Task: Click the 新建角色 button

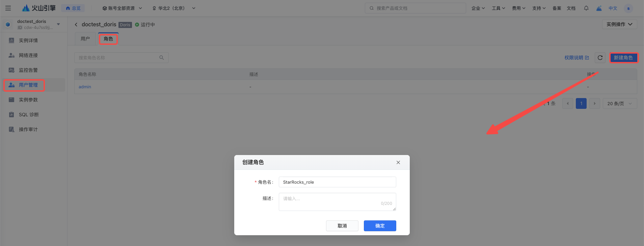Action: tap(623, 58)
